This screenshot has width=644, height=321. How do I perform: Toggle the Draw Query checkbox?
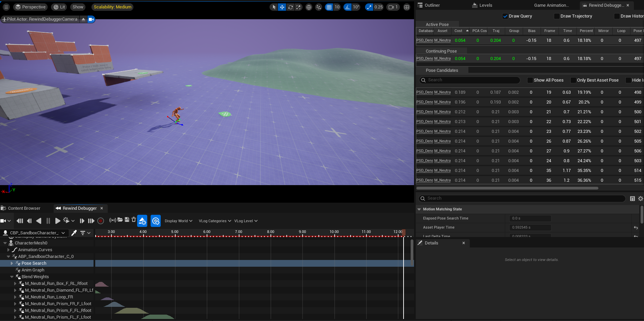[x=505, y=16]
